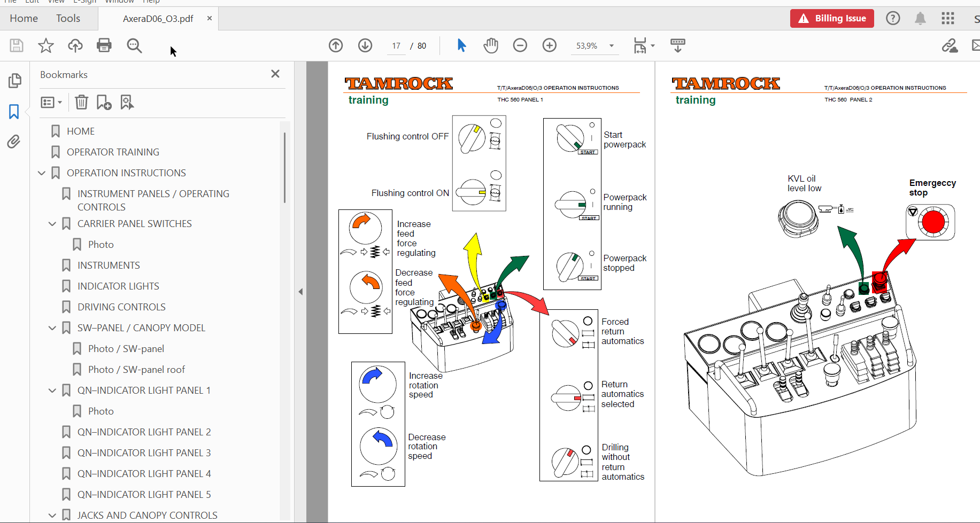Add file to starred favorites
Viewport: 980px width, 523px height.
tap(46, 45)
